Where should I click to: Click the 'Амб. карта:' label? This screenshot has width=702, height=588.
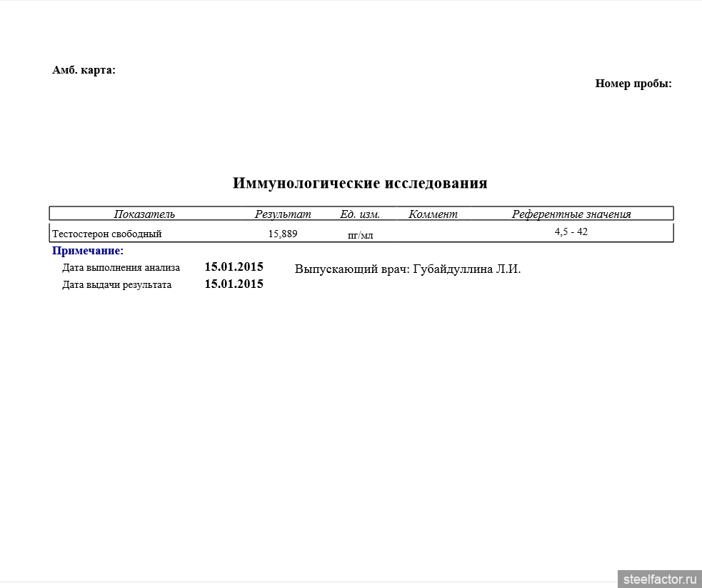(84, 70)
